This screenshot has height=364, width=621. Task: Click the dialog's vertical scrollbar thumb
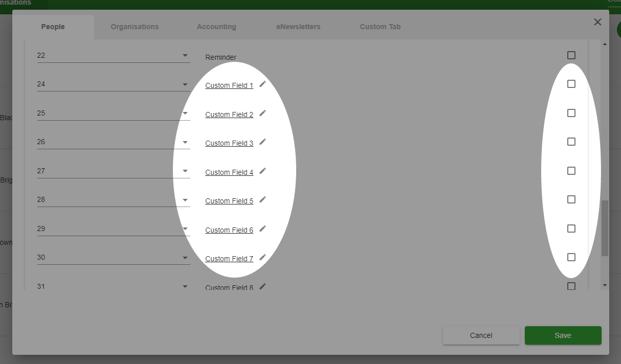click(x=605, y=228)
